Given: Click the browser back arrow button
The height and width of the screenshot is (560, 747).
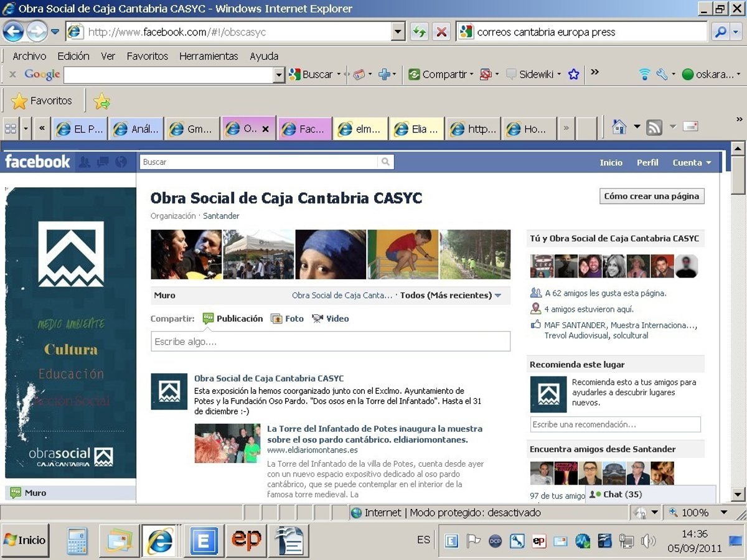Looking at the screenshot, I should click(x=14, y=31).
